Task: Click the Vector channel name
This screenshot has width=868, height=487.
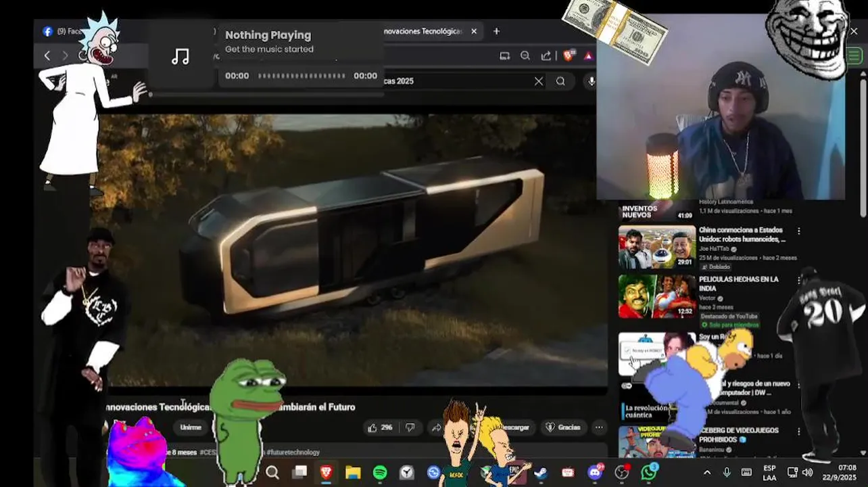Action: click(707, 298)
